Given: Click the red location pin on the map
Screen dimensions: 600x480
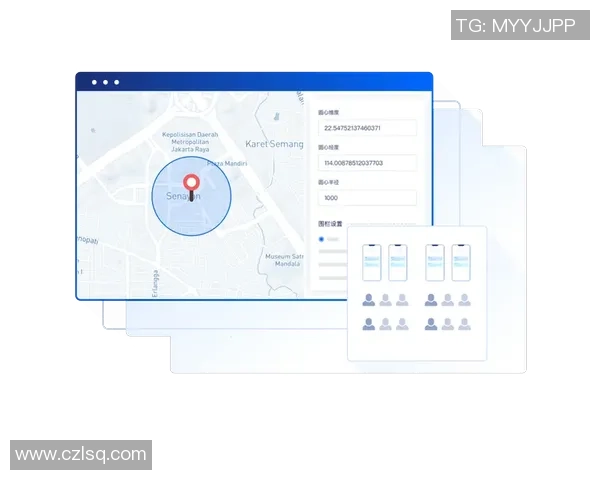Looking at the screenshot, I should (x=191, y=186).
